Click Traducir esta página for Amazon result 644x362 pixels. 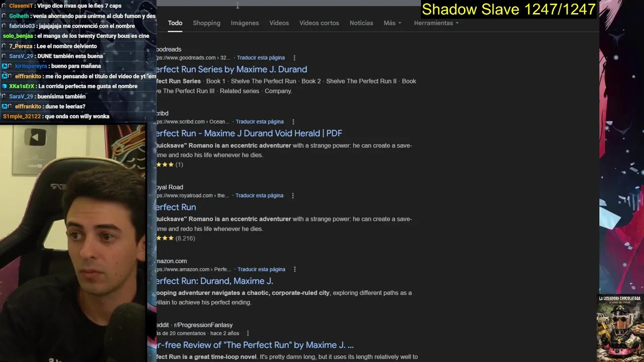coord(261,269)
